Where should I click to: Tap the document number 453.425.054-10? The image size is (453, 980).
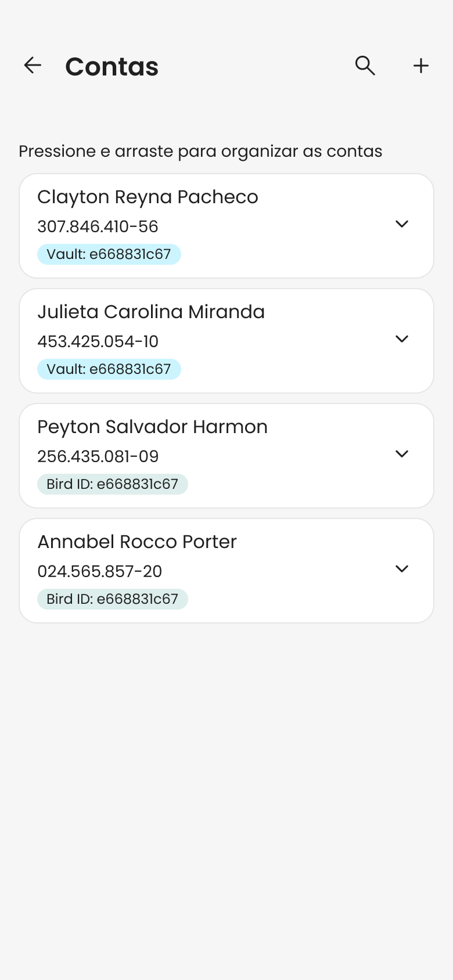coord(98,341)
